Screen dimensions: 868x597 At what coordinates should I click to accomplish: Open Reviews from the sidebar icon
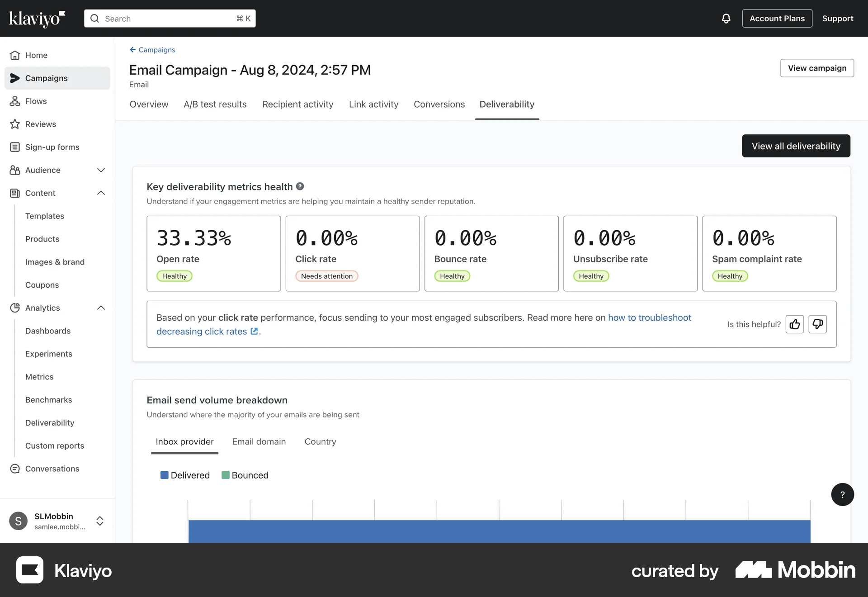tap(15, 124)
